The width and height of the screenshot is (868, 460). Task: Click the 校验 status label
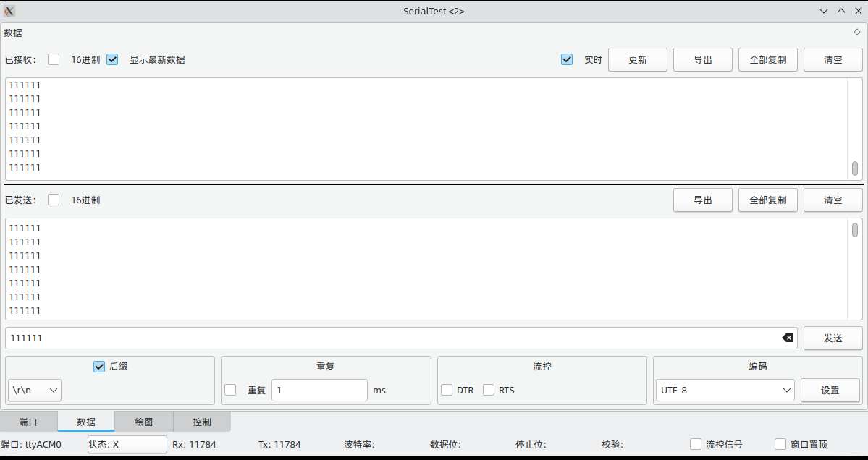612,444
